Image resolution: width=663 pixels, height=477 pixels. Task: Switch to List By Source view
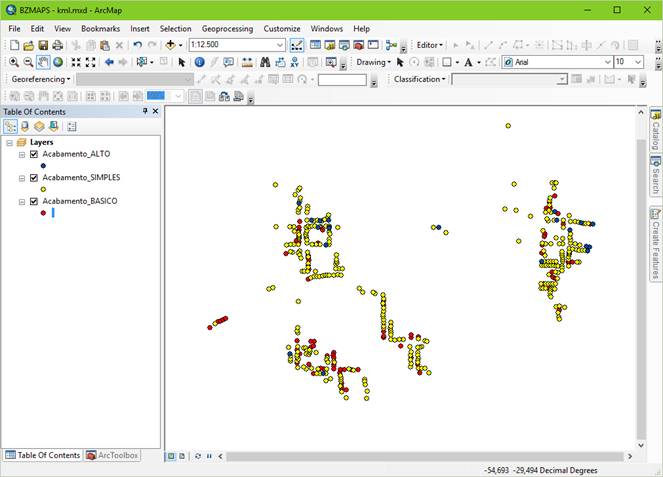click(x=24, y=127)
